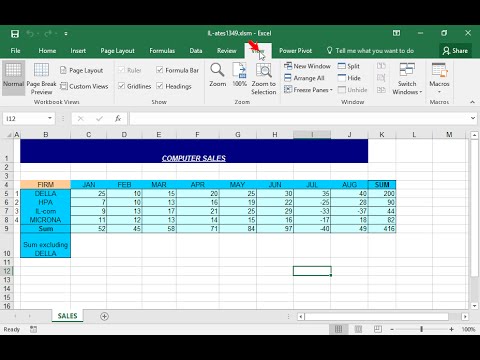The width and height of the screenshot is (480, 360).
Task: Open the Data tab
Action: click(196, 51)
